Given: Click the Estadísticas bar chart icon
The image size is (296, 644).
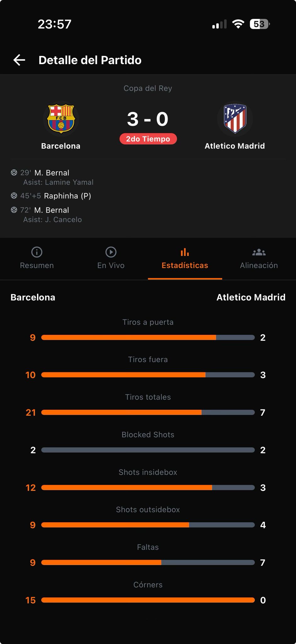Looking at the screenshot, I should (x=185, y=252).
